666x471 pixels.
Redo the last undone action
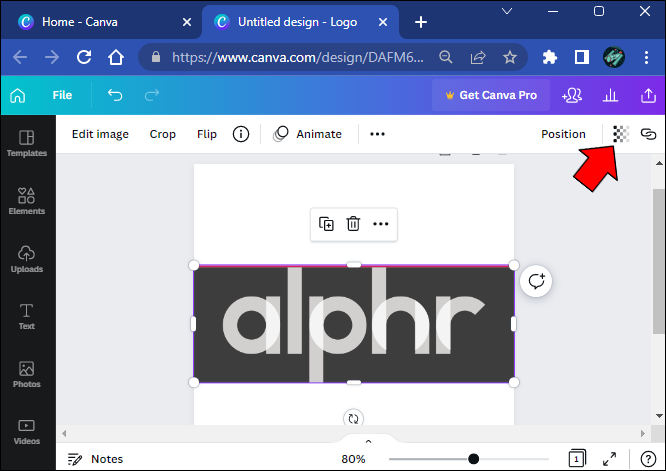pyautogui.click(x=152, y=95)
